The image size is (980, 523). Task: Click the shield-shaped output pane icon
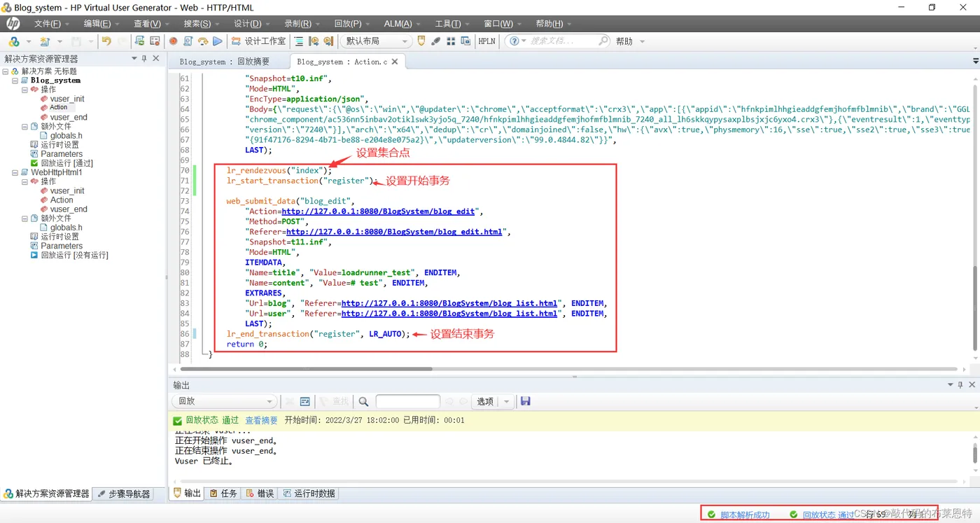point(421,41)
